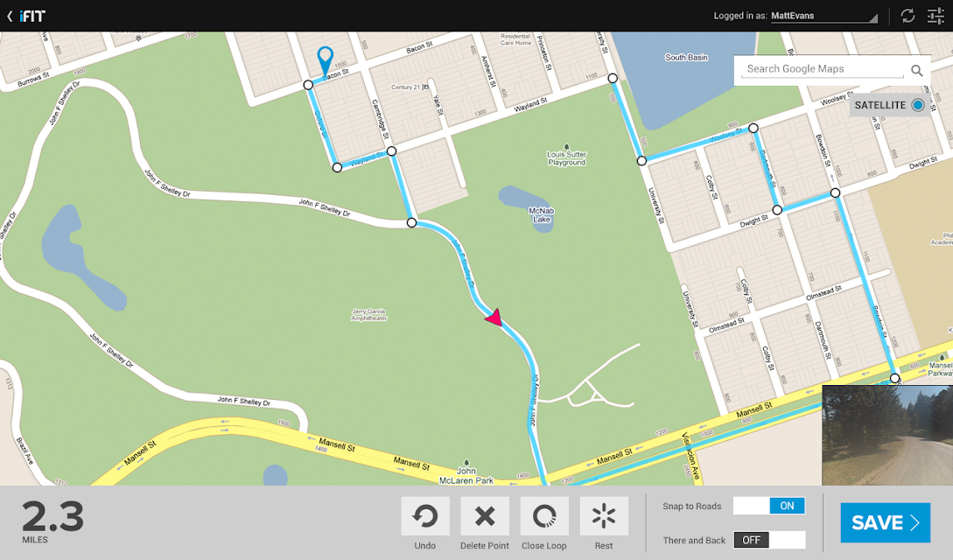This screenshot has width=953, height=560.
Task: Toggle the There and Back switch
Action: coord(769,540)
